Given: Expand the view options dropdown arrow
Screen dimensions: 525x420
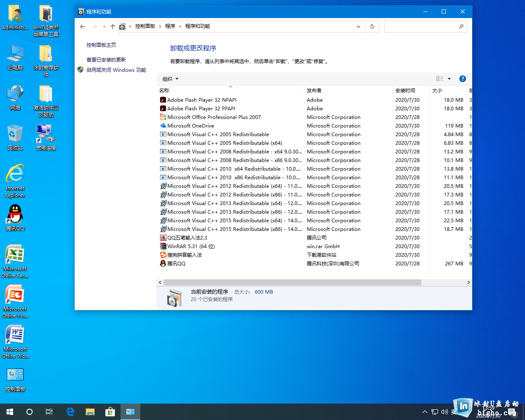Looking at the screenshot, I should point(449,79).
